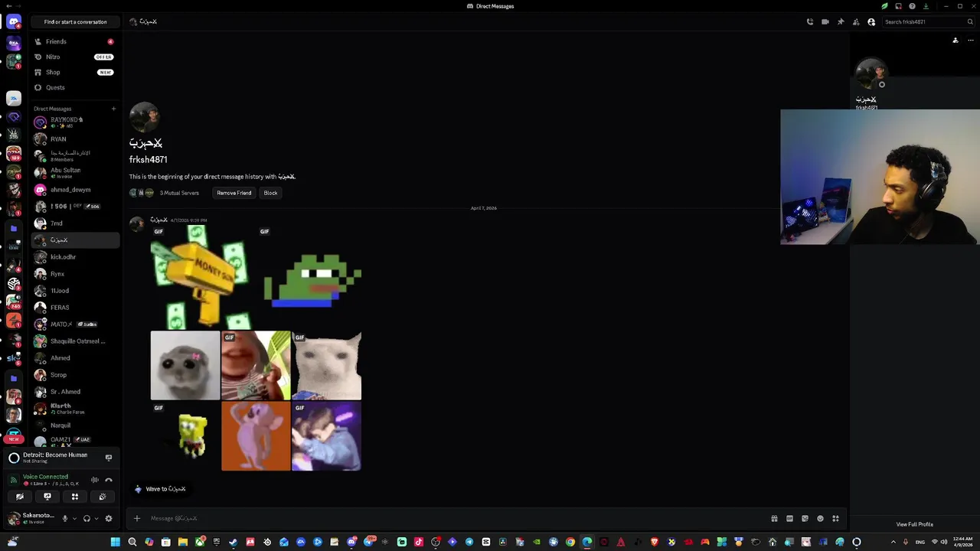Open User Settings gear
Image resolution: width=980 pixels, height=551 pixels.
tap(109, 518)
